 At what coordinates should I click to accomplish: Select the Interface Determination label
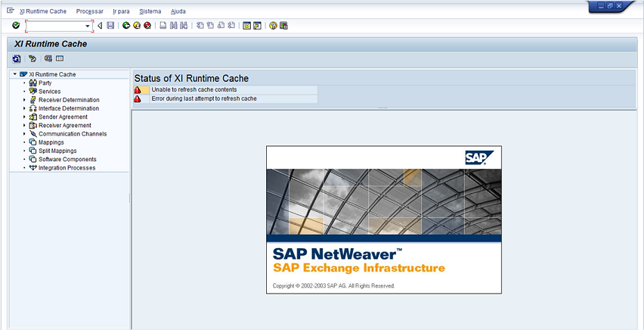tap(69, 108)
